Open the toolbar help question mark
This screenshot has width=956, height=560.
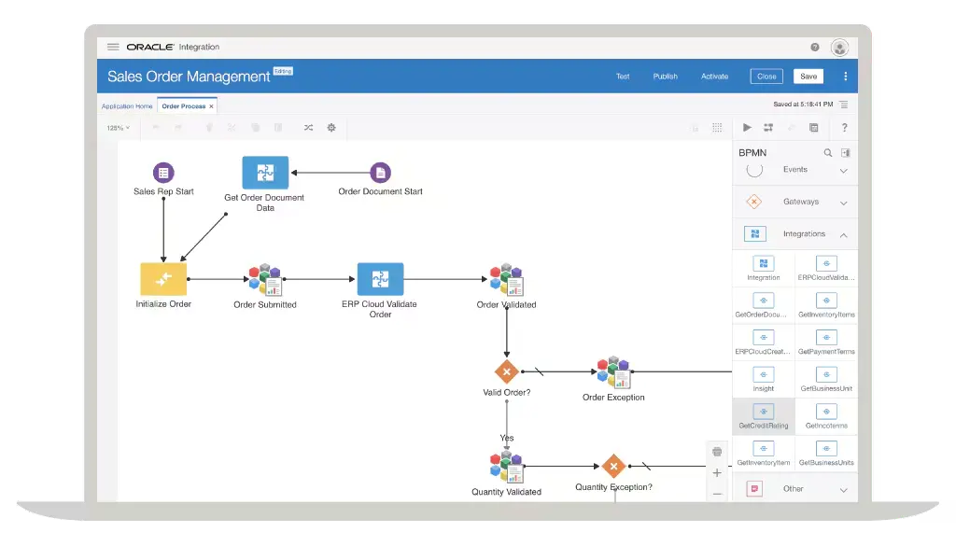844,127
